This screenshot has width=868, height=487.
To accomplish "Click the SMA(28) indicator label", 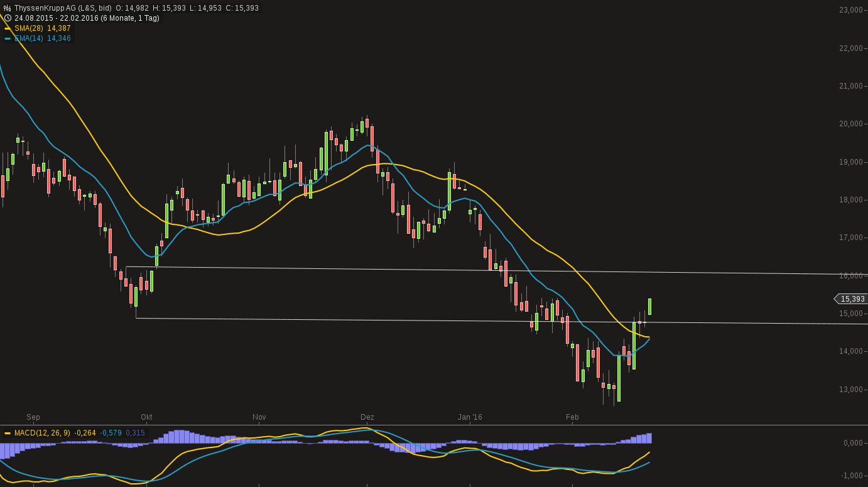I will 29,28.
